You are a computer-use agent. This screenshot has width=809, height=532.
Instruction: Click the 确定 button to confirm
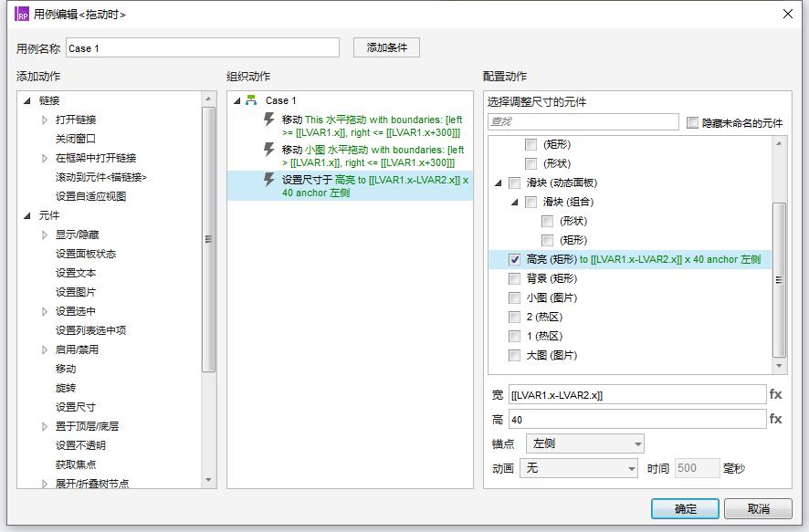[685, 508]
